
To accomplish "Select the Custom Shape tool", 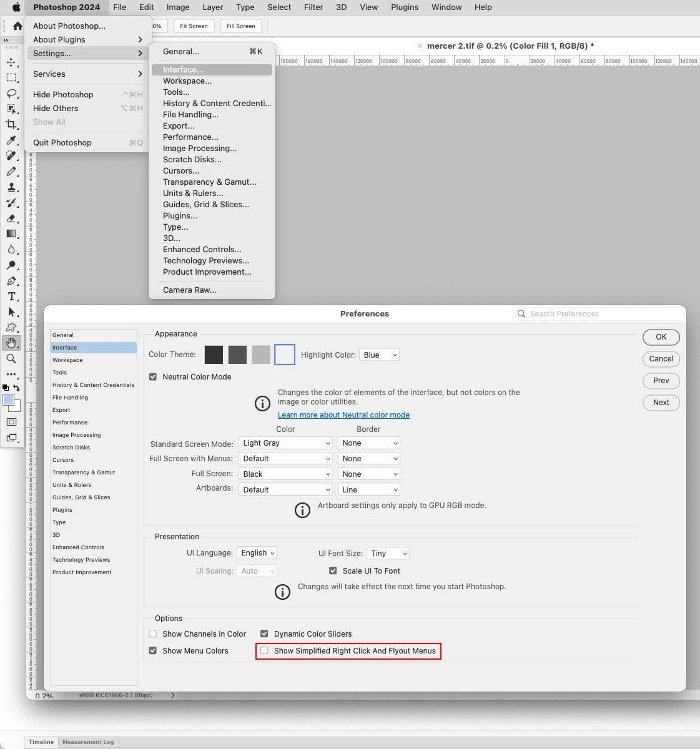I will click(x=11, y=328).
